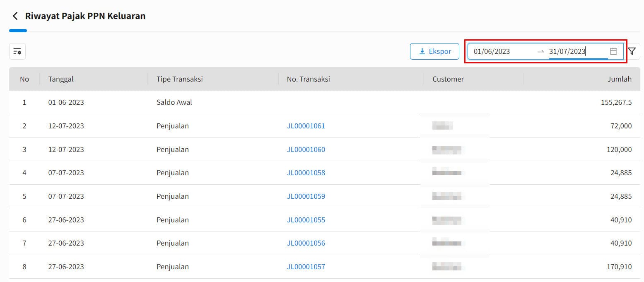This screenshot has height=282, width=644.
Task: Select the Saldo Awal row
Action: [325, 102]
